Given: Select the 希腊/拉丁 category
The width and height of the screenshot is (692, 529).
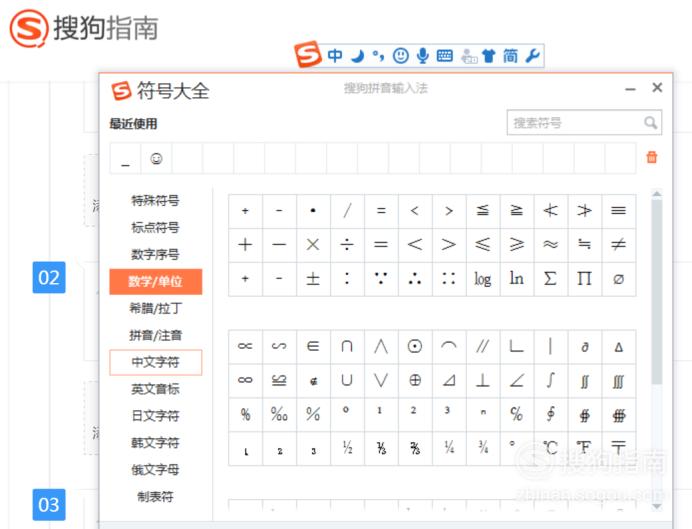Looking at the screenshot, I should [155, 308].
